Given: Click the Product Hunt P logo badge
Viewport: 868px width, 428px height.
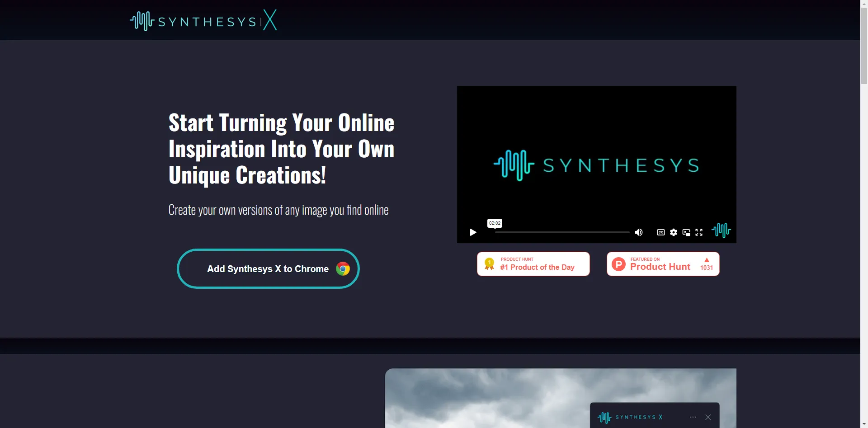Looking at the screenshot, I should click(618, 263).
